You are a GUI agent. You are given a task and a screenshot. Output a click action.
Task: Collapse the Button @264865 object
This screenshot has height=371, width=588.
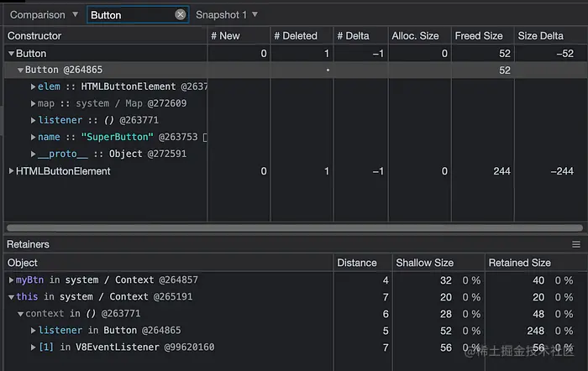(21, 71)
